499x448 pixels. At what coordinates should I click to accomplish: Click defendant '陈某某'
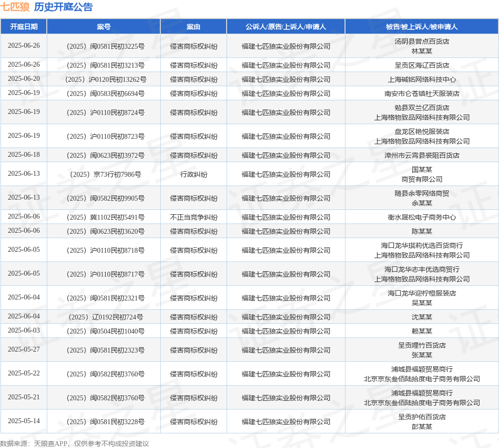click(422, 231)
